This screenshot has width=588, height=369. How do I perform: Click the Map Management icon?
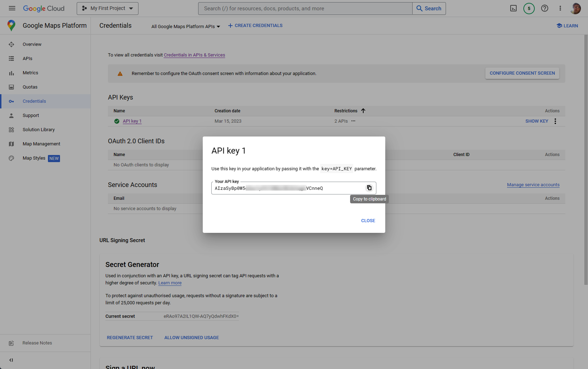(11, 144)
